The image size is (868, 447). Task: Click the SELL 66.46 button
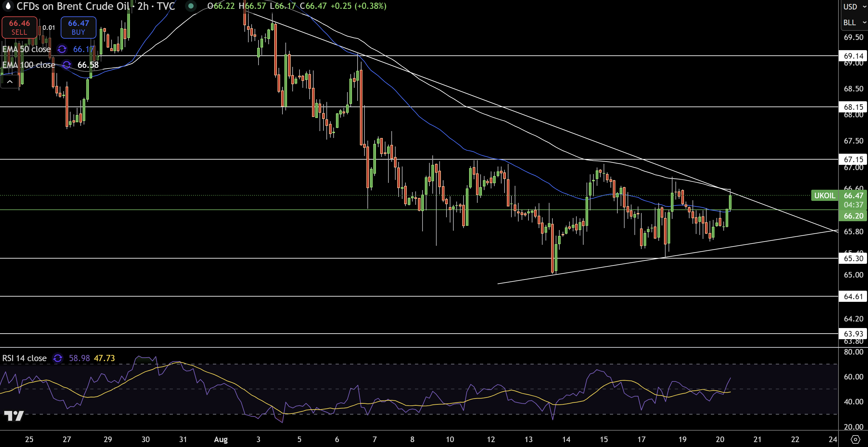[19, 27]
